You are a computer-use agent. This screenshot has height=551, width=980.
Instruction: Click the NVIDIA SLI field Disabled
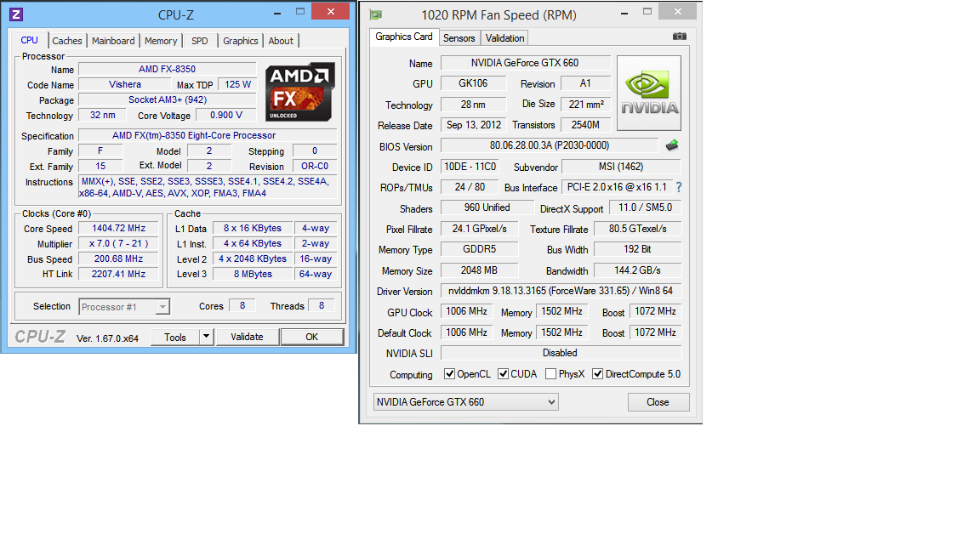pos(561,352)
